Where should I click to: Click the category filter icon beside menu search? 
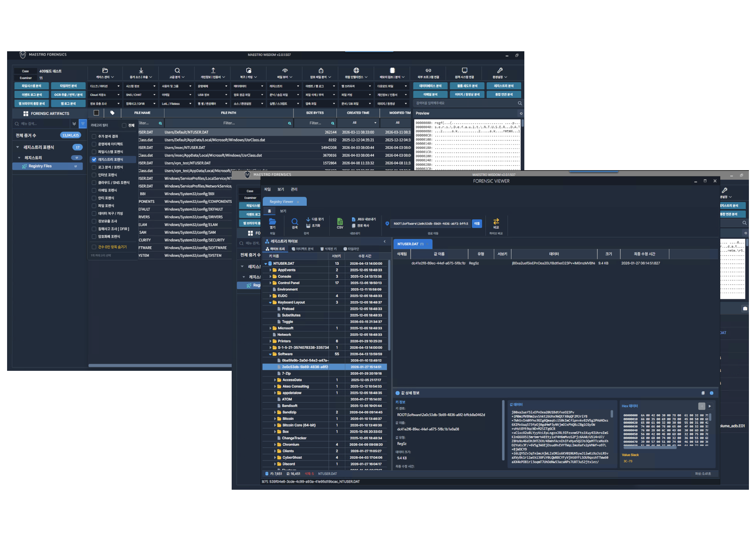pos(82,124)
